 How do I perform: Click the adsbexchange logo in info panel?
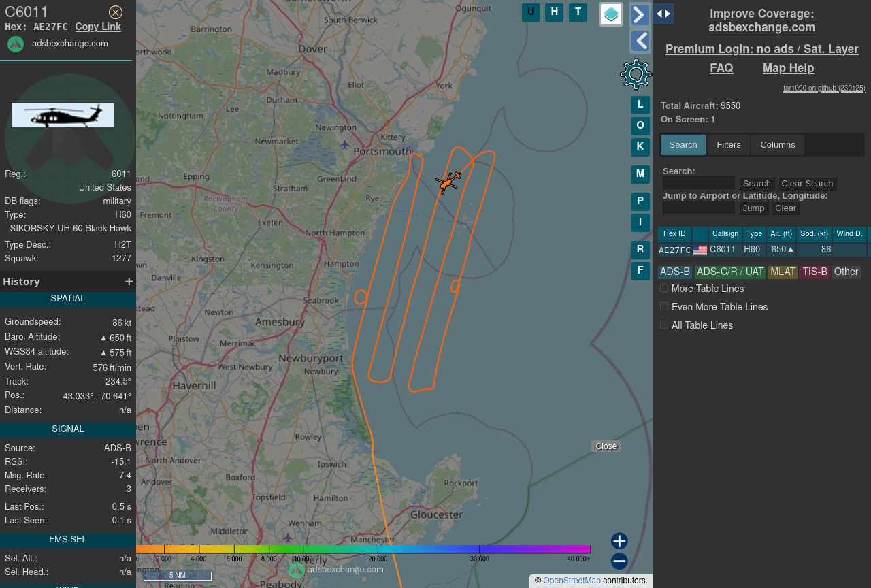[x=16, y=44]
